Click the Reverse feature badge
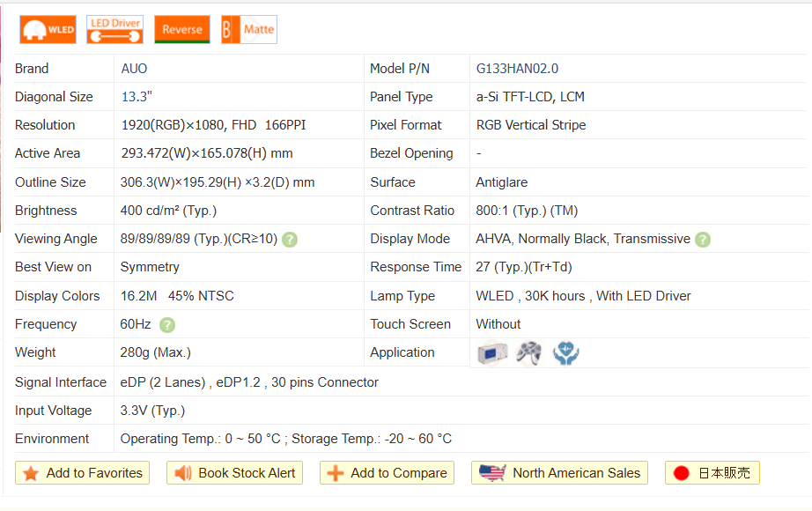812x511 pixels. click(x=182, y=29)
